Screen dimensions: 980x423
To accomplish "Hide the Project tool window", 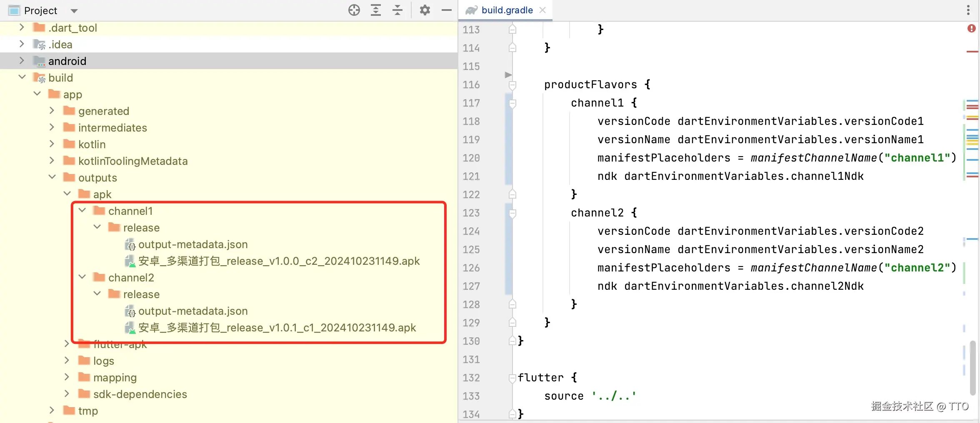I will point(447,10).
